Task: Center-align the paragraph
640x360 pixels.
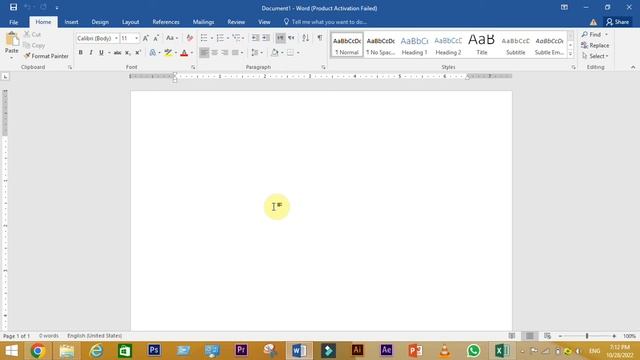Action: pos(214,53)
